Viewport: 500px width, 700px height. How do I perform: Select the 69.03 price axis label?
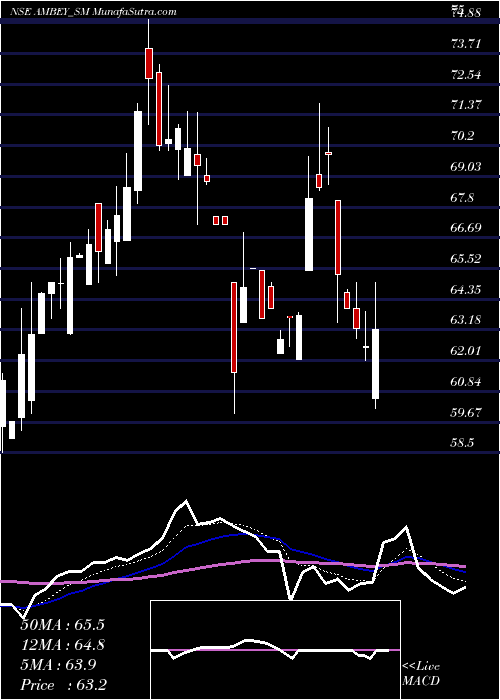click(467, 166)
